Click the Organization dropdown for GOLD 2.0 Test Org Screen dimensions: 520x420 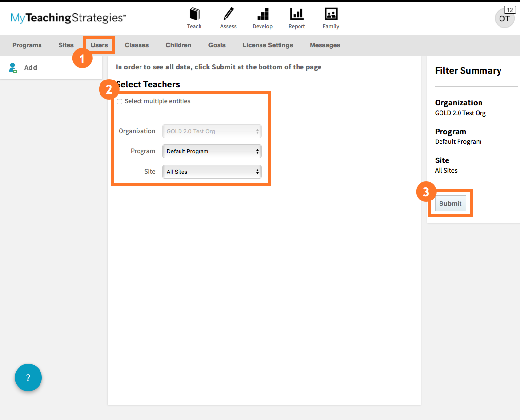[212, 131]
